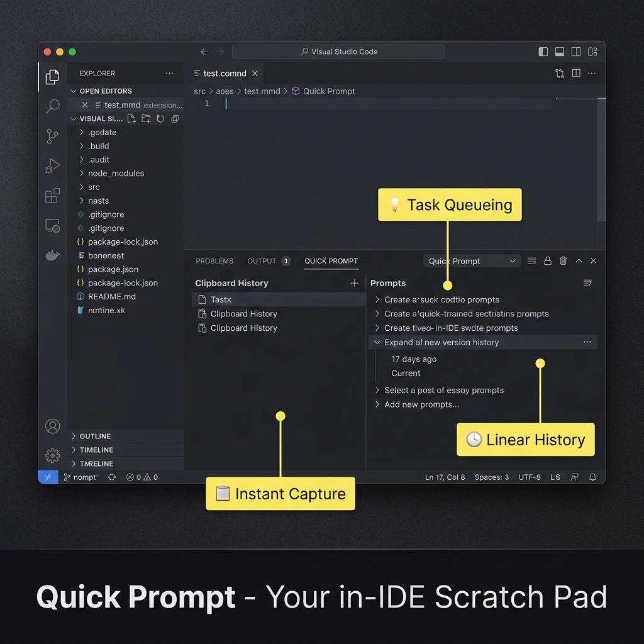
Task: Open the Quick Prompt dropdown in panel
Action: (x=472, y=261)
